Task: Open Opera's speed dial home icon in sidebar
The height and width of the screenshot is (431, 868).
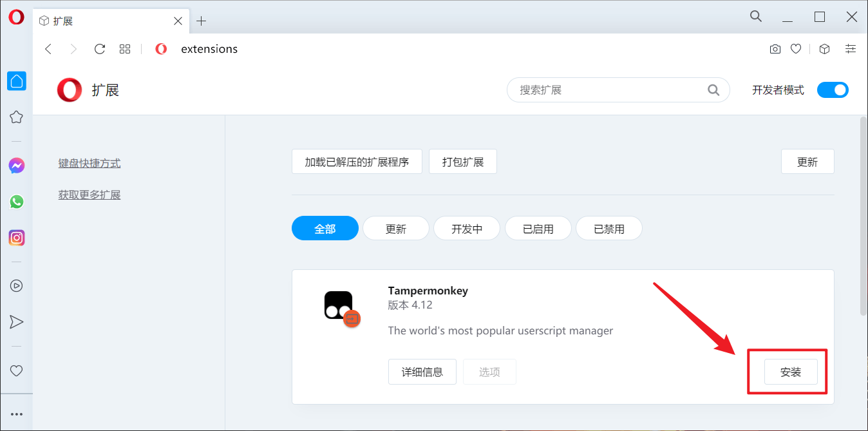Action: (x=16, y=81)
